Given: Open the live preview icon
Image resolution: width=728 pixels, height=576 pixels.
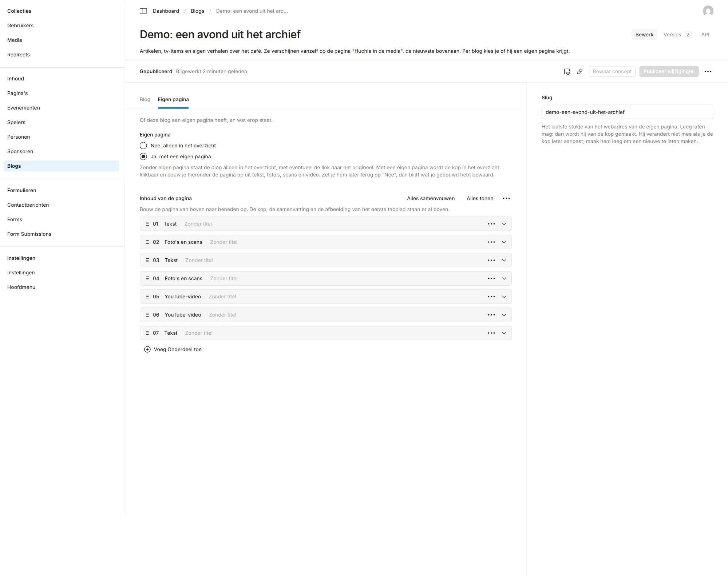Looking at the screenshot, I should [567, 71].
